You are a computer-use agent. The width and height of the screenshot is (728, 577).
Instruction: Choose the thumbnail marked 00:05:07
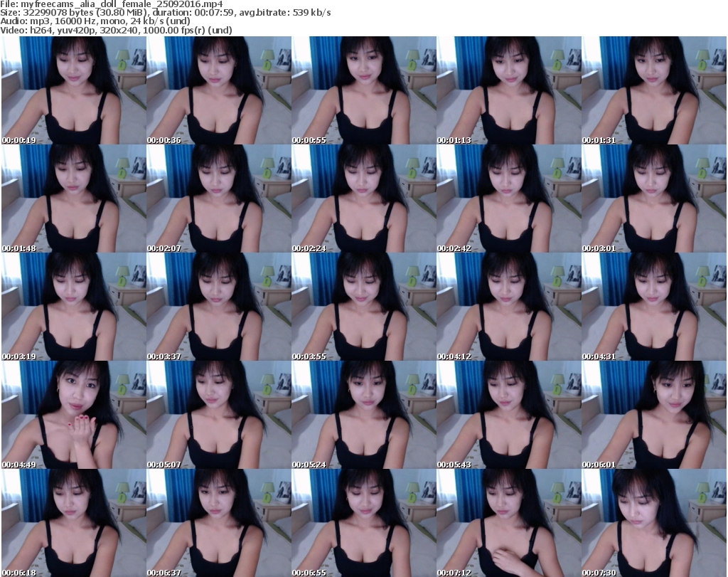click(219, 415)
